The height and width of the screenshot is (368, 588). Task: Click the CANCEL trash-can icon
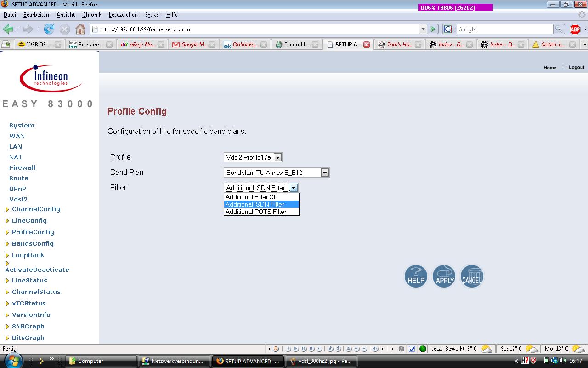[472, 276]
